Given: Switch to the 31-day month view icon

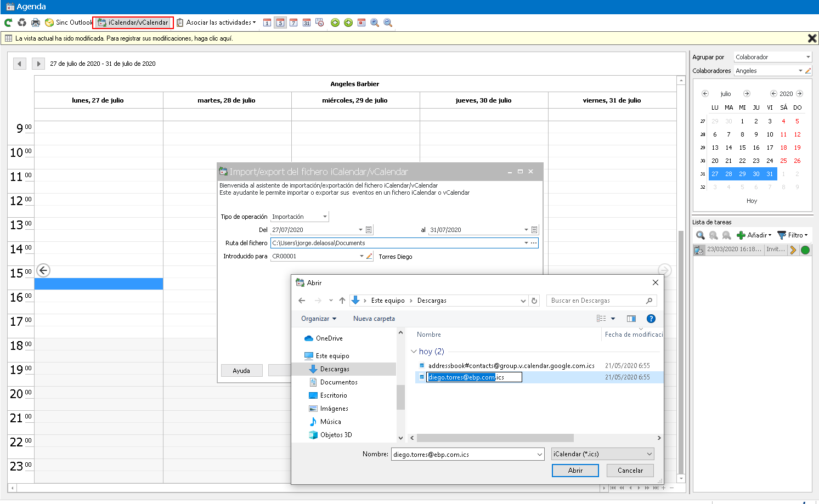Looking at the screenshot, I should (x=307, y=22).
